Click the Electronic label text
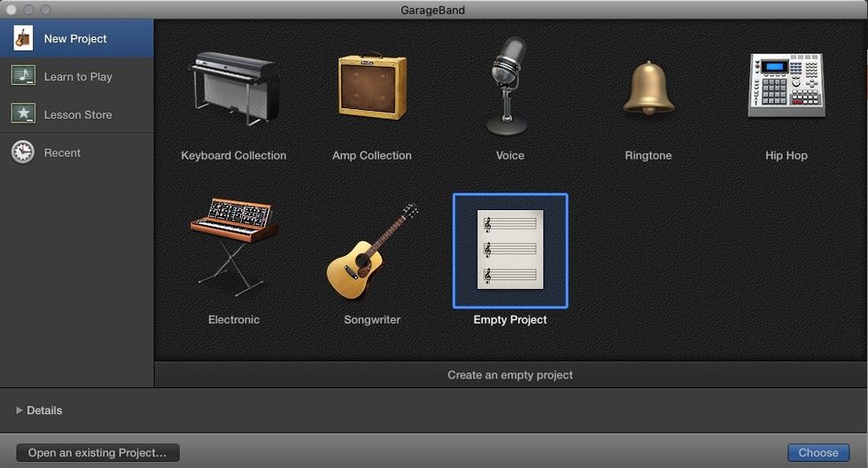This screenshot has height=468, width=868. click(234, 320)
